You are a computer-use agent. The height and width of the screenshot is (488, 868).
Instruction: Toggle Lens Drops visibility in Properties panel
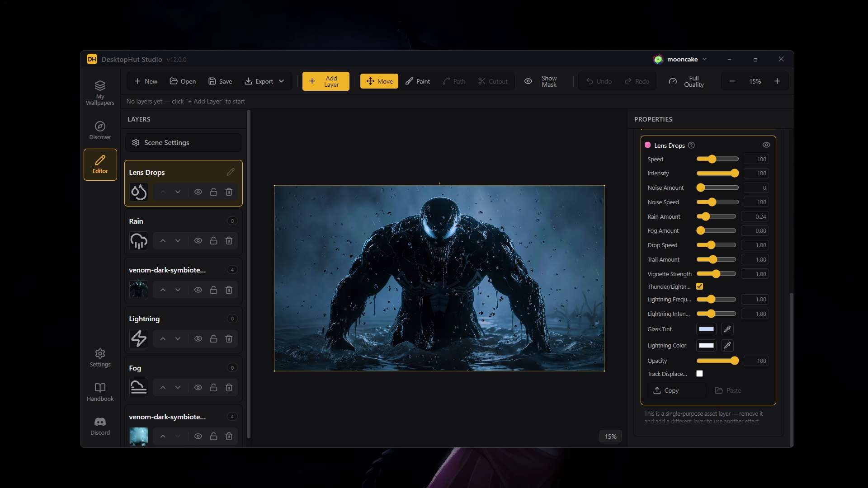766,145
